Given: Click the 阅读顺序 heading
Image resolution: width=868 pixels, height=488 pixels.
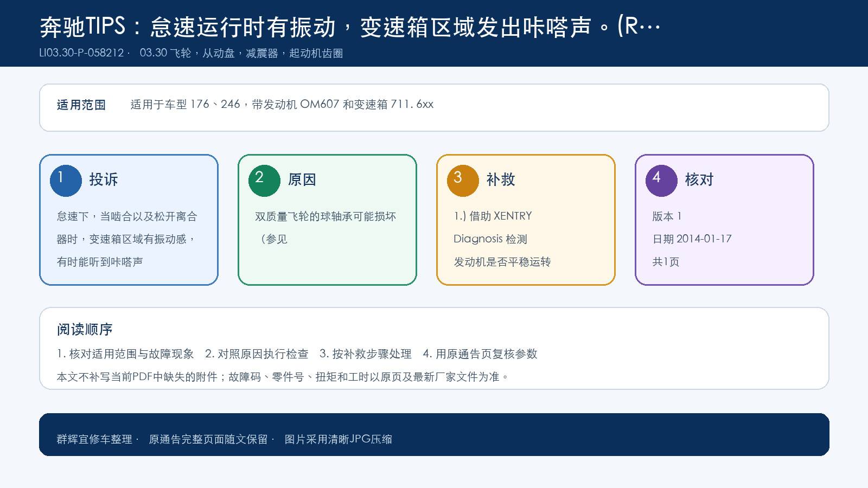Looking at the screenshot, I should 85,330.
